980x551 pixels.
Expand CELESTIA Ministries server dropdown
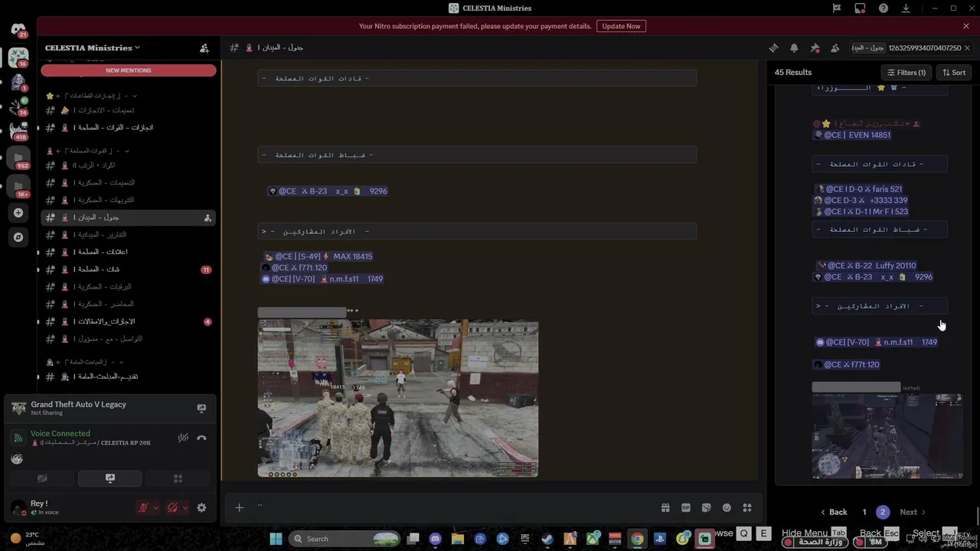coord(92,47)
